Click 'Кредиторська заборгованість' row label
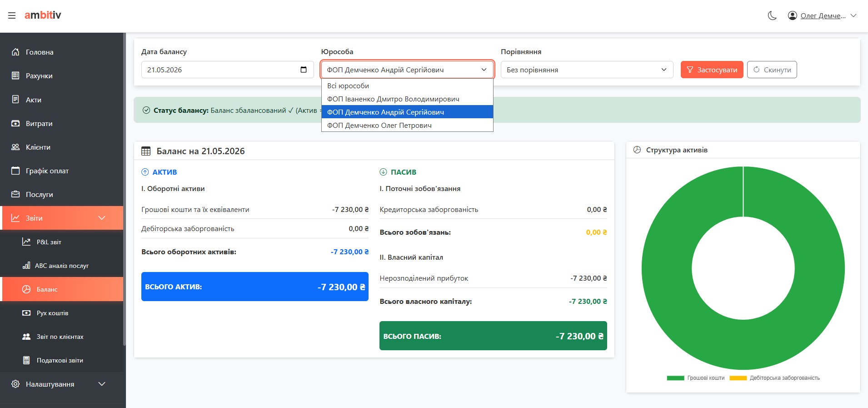The width and height of the screenshot is (868, 408). tap(429, 209)
